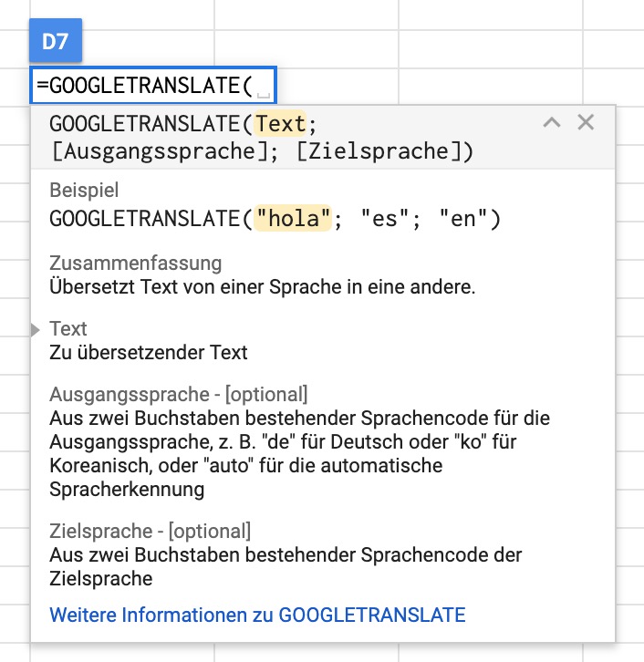Select the highlighted Text parameter in syntax

(280, 124)
